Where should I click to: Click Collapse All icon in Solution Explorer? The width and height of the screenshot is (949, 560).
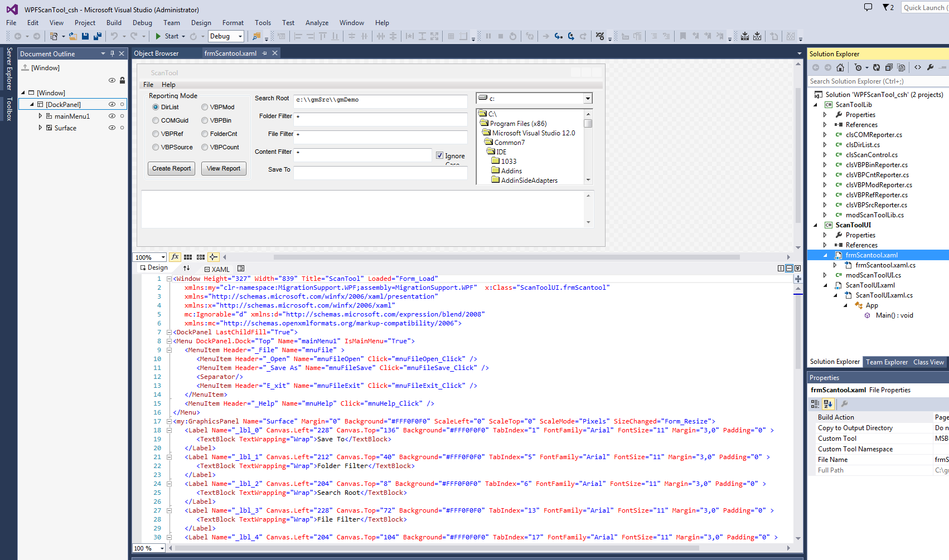[x=889, y=67]
